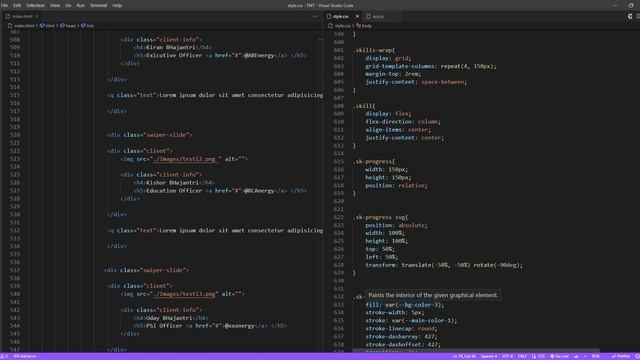Image resolution: width=640 pixels, height=360 pixels.
Task: Click the UTF-8 encoding status item
Action: (507, 356)
